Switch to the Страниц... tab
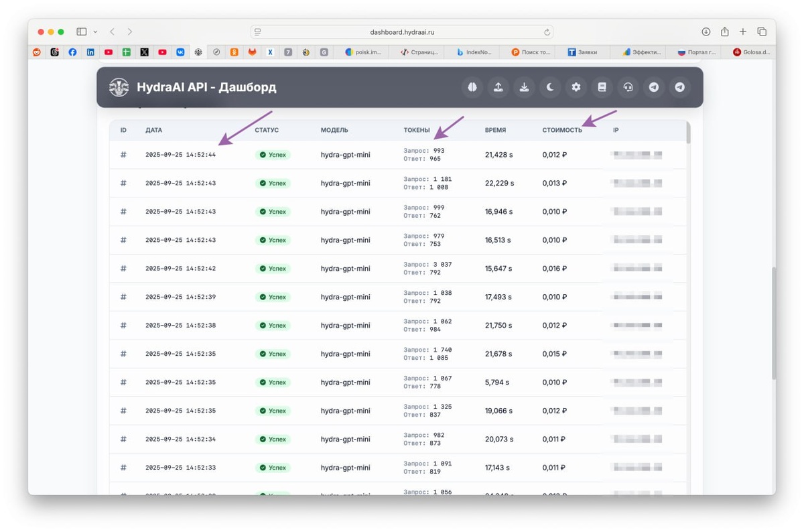This screenshot has height=532, width=804. (419, 52)
